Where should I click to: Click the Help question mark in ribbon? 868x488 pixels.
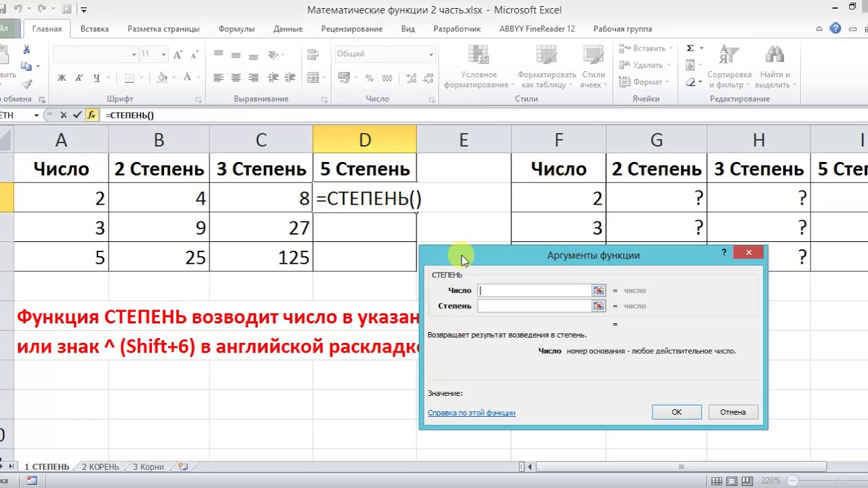click(835, 28)
